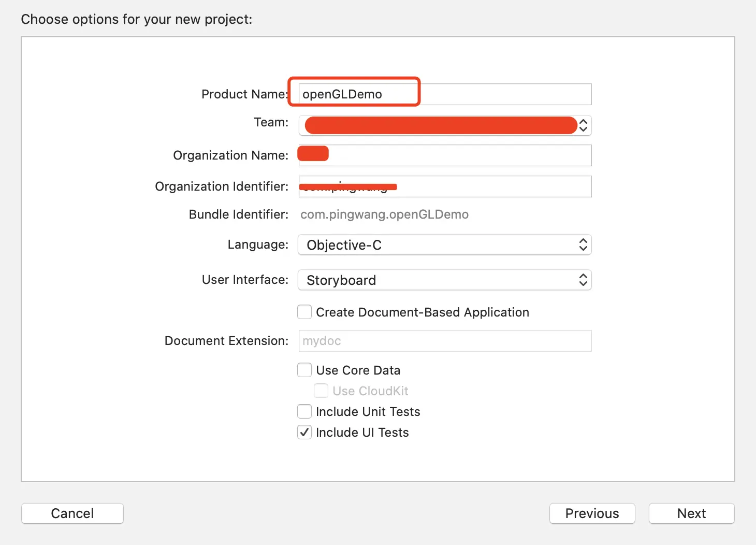
Task: Check the Include Unit Tests option
Action: 304,412
